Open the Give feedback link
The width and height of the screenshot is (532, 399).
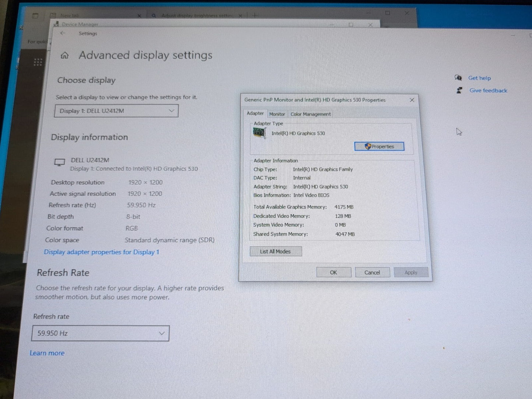[x=488, y=91]
